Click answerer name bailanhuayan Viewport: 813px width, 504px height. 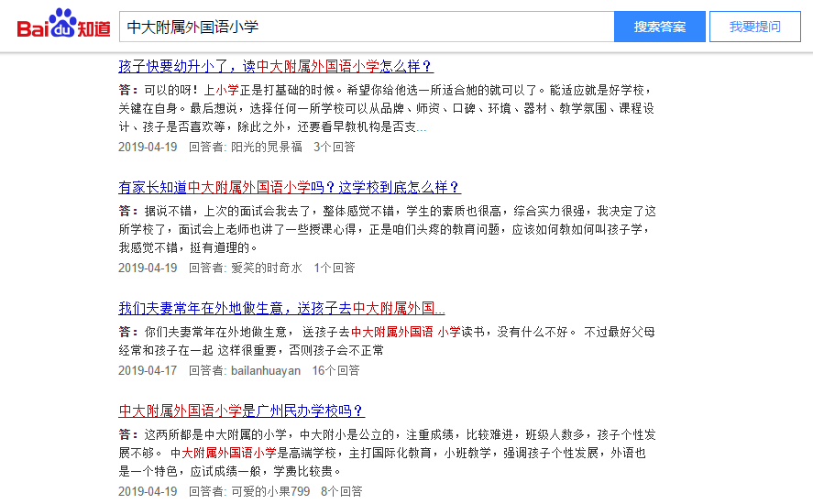click(x=266, y=371)
